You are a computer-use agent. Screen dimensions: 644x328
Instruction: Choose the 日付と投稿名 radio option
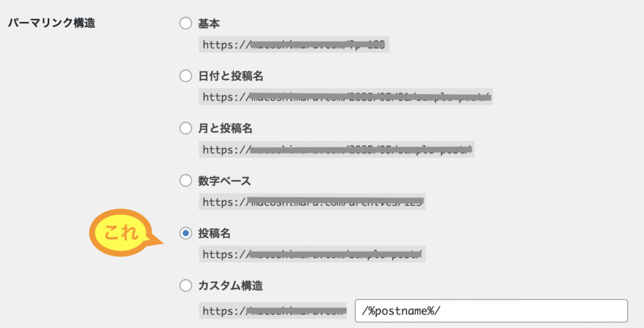pyautogui.click(x=186, y=76)
